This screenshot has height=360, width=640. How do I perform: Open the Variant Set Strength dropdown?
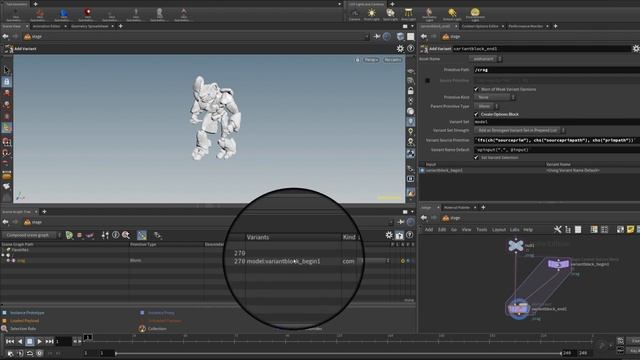click(x=519, y=130)
